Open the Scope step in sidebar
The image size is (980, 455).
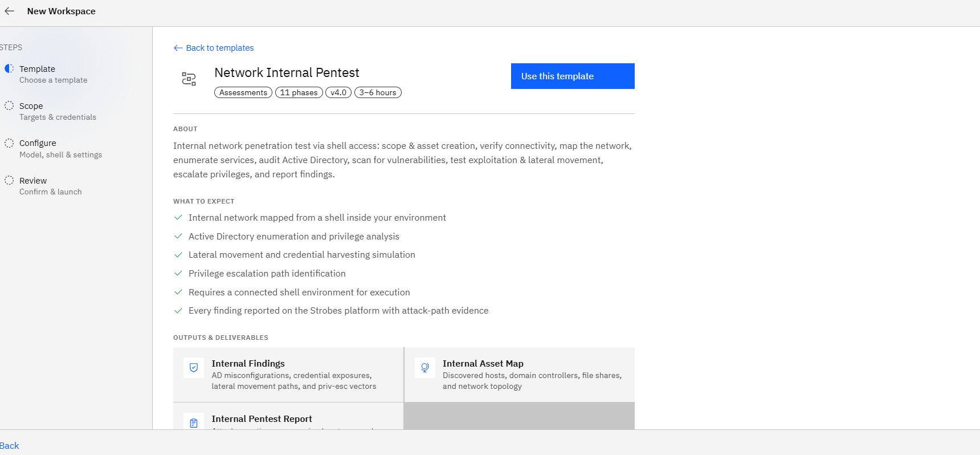click(58, 111)
